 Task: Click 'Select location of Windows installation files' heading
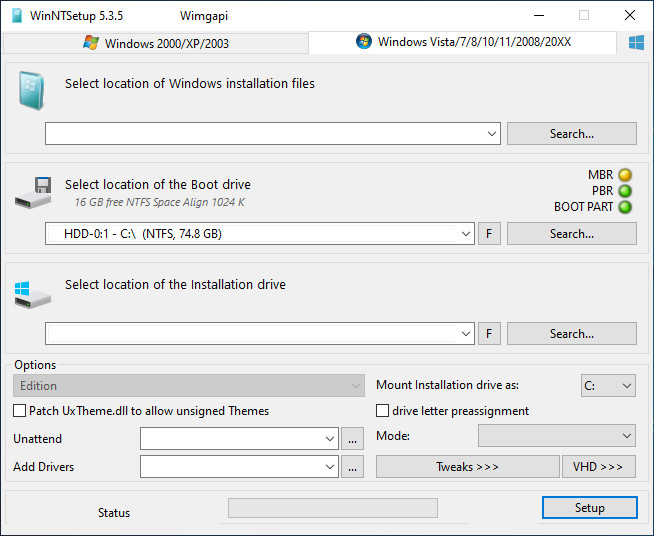(190, 83)
